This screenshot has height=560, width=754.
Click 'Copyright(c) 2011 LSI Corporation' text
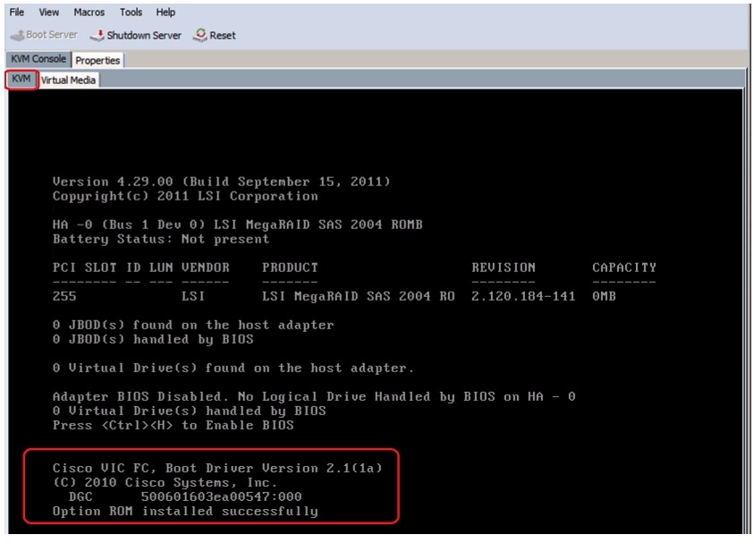coord(185,196)
